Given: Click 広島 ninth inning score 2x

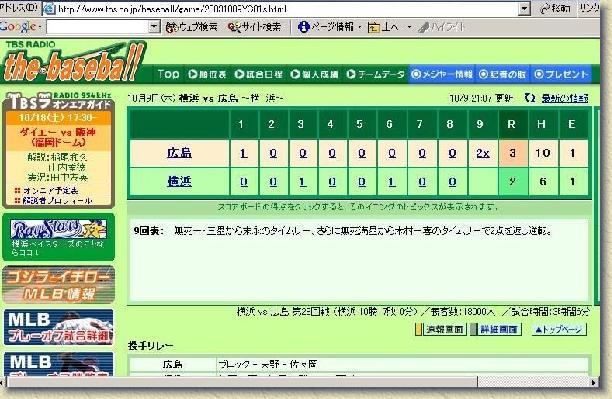Looking at the screenshot, I should [483, 153].
